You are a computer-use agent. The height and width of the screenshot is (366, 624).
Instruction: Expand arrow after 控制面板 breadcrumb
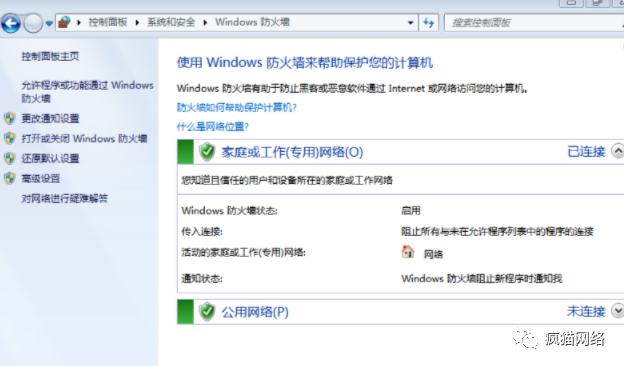[137, 23]
